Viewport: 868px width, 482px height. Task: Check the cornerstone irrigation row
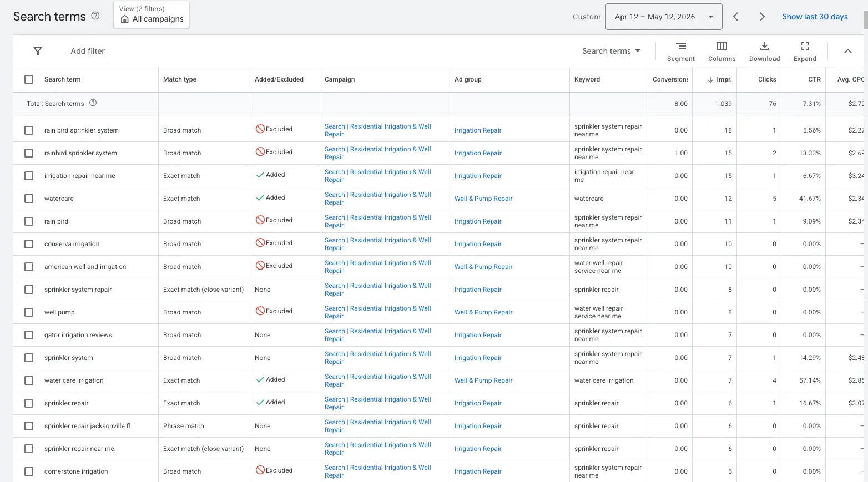coord(29,471)
